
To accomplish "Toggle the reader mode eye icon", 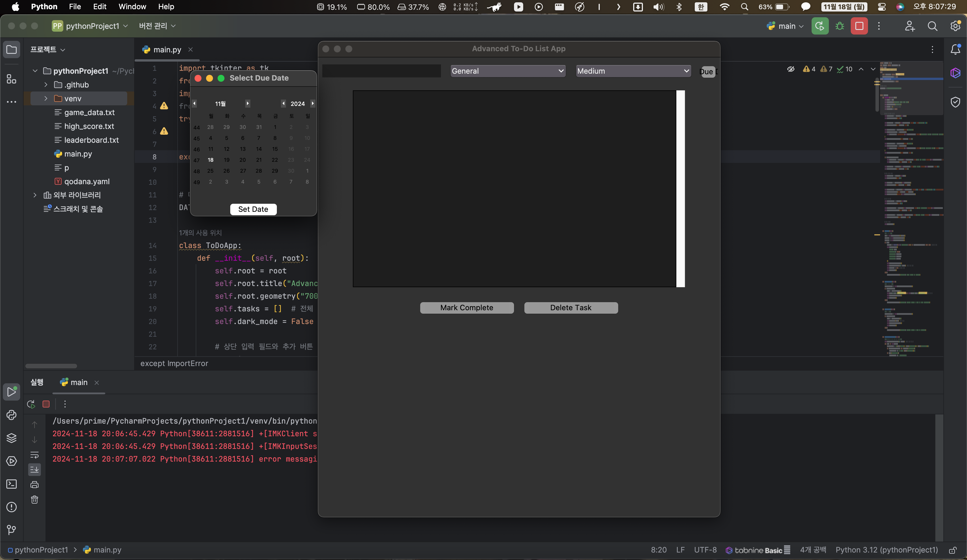I will [791, 69].
